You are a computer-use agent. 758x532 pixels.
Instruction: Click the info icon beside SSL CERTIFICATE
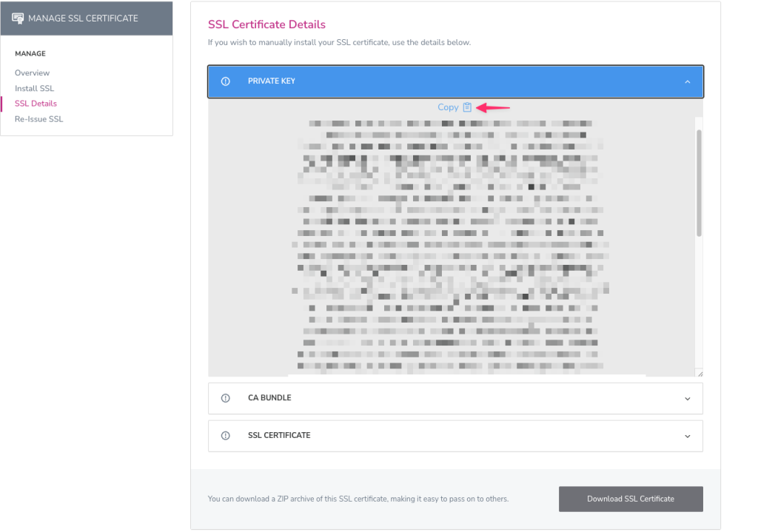click(x=225, y=436)
